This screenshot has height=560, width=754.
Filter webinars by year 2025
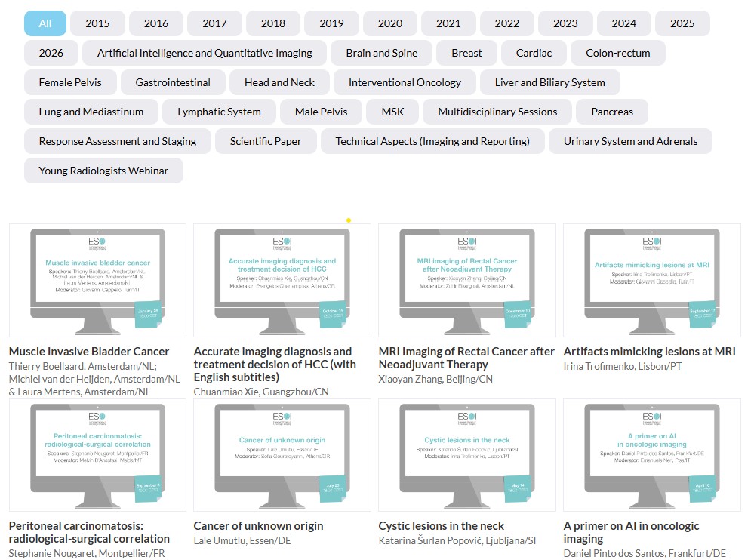(x=682, y=23)
